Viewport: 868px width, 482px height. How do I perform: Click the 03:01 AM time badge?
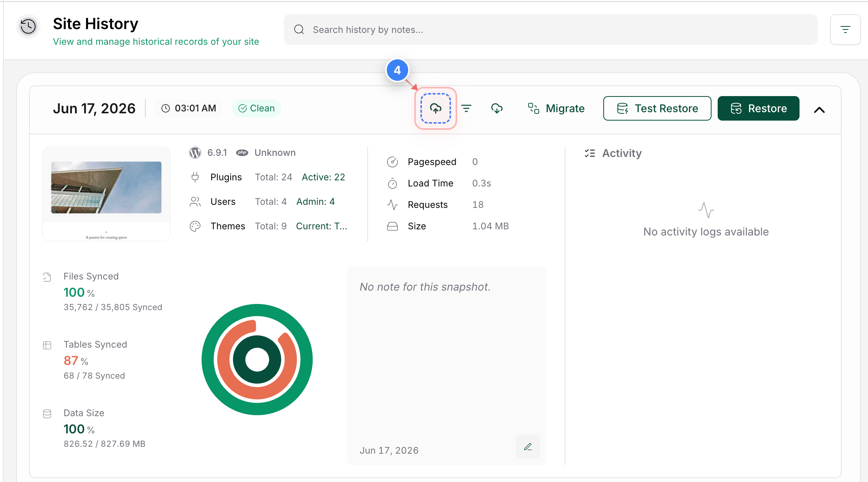pyautogui.click(x=189, y=108)
